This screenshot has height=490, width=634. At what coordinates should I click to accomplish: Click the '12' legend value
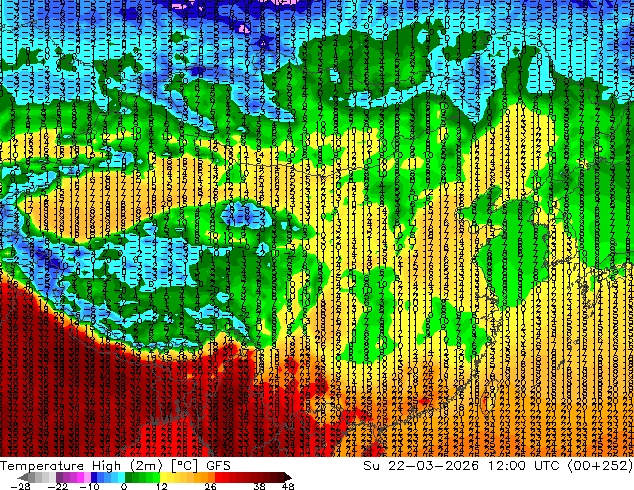162,486
